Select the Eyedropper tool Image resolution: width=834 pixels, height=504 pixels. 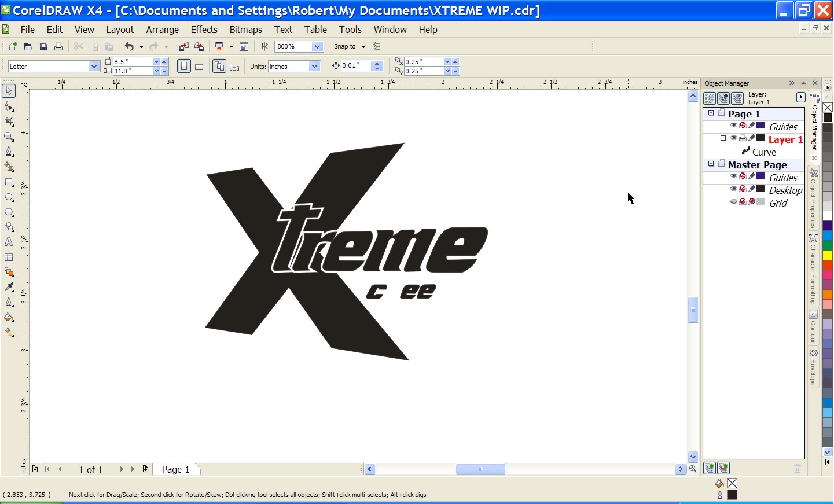click(9, 287)
